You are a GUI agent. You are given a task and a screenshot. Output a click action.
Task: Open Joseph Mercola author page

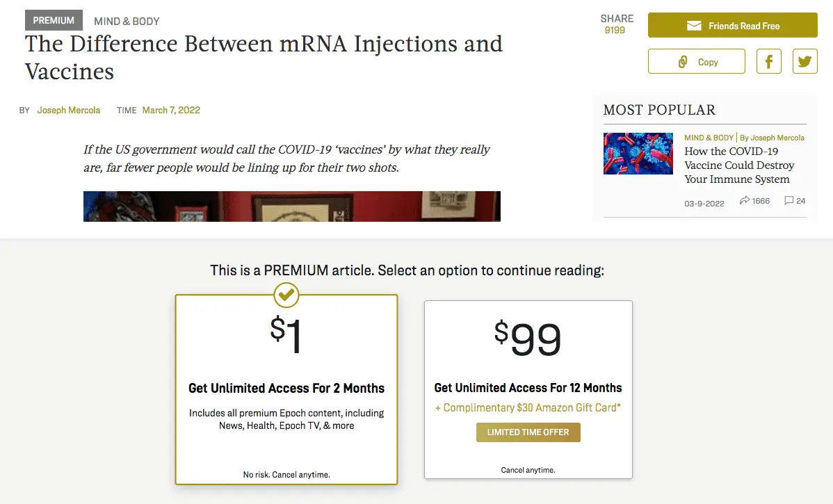pos(69,110)
